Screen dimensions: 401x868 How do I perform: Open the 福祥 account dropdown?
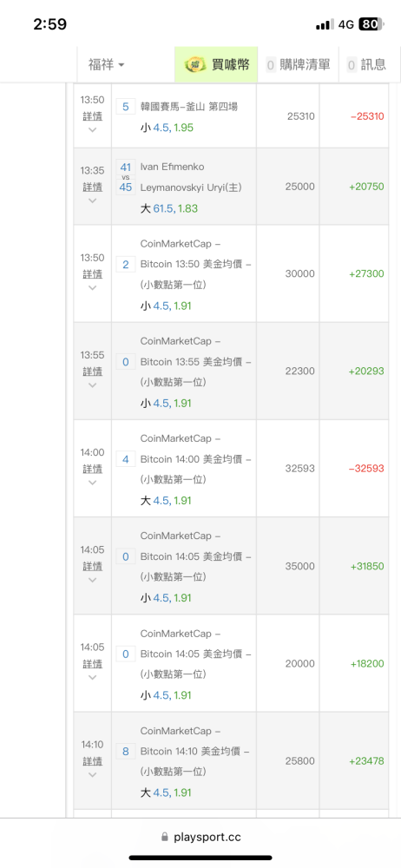pos(107,65)
